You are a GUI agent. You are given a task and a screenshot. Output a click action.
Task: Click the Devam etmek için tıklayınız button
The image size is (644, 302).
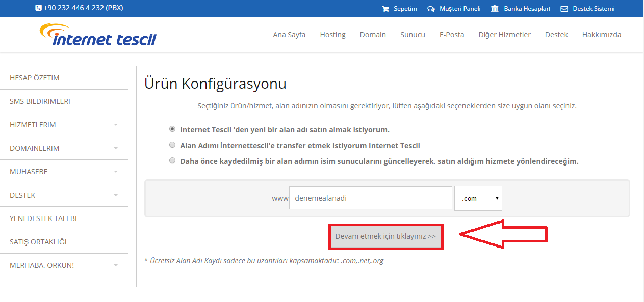tap(385, 236)
